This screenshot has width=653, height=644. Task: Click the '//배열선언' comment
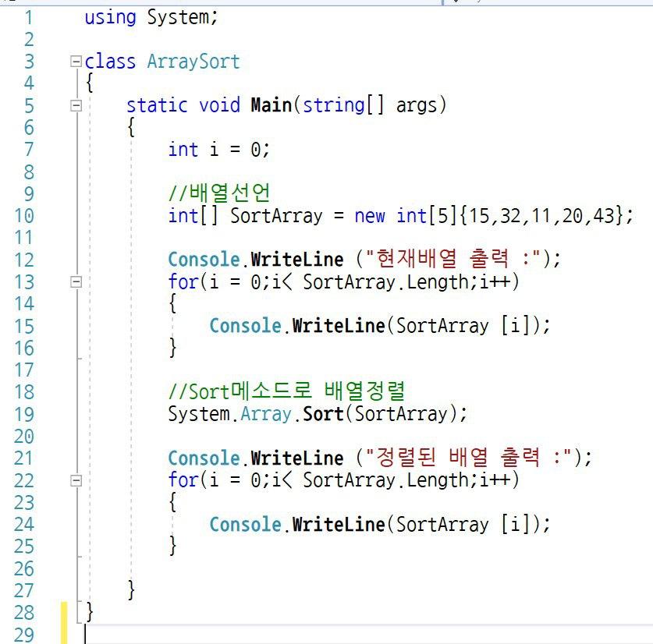[x=219, y=193]
